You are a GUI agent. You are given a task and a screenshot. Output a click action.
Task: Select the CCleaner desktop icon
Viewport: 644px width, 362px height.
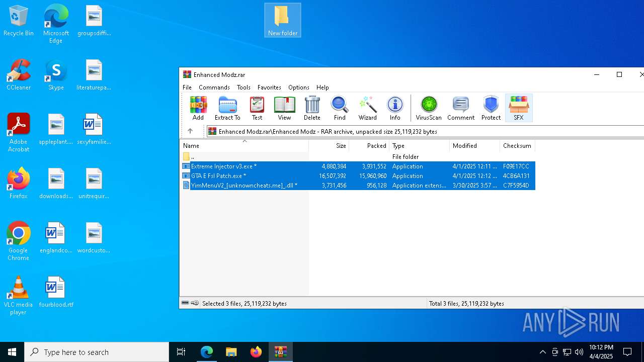click(19, 75)
